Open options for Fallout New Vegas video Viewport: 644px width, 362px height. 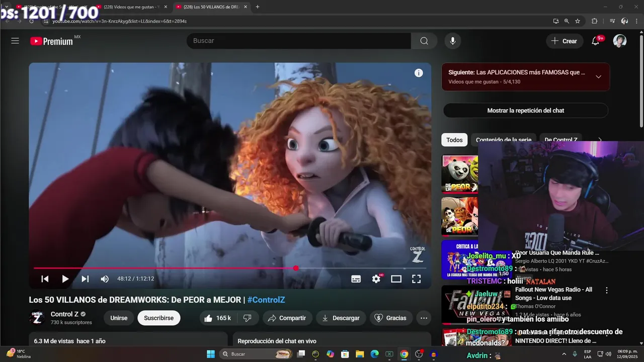(607, 290)
